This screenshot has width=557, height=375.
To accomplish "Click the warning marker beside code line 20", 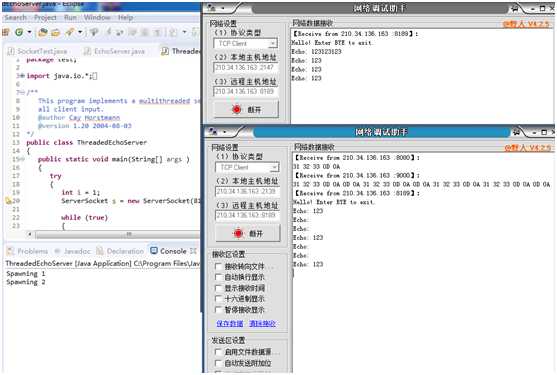I will coord(8,201).
